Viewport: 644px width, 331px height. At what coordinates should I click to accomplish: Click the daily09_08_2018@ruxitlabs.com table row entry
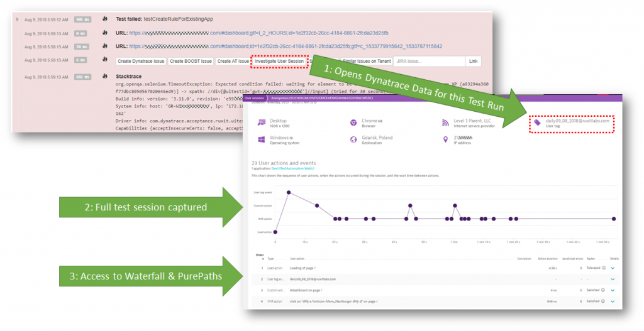[313, 279]
